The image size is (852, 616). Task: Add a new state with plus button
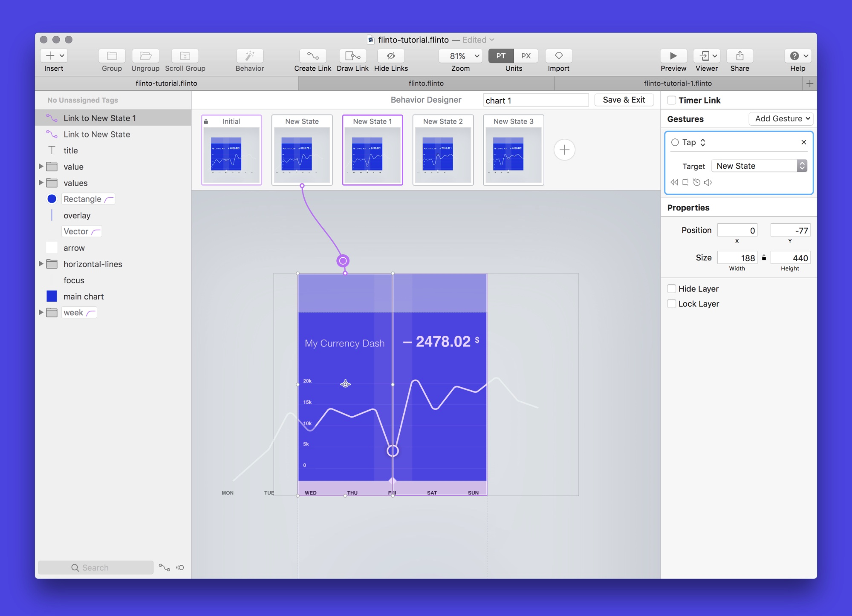click(564, 150)
